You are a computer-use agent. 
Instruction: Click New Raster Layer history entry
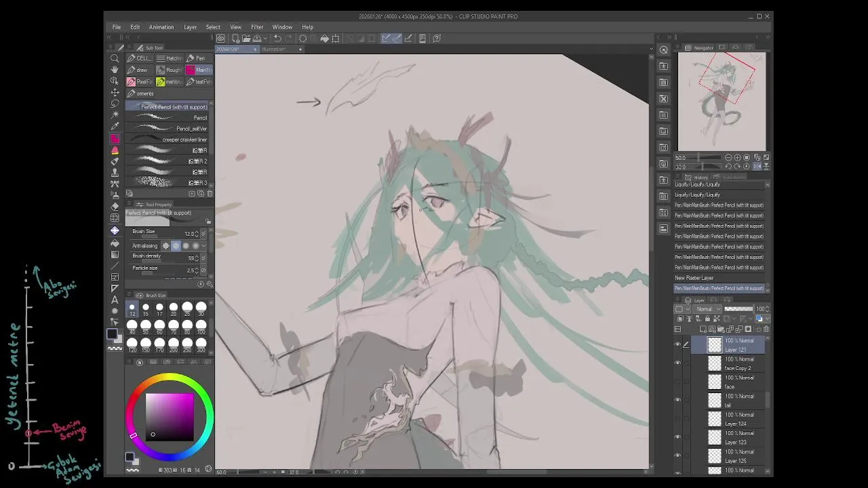(719, 278)
